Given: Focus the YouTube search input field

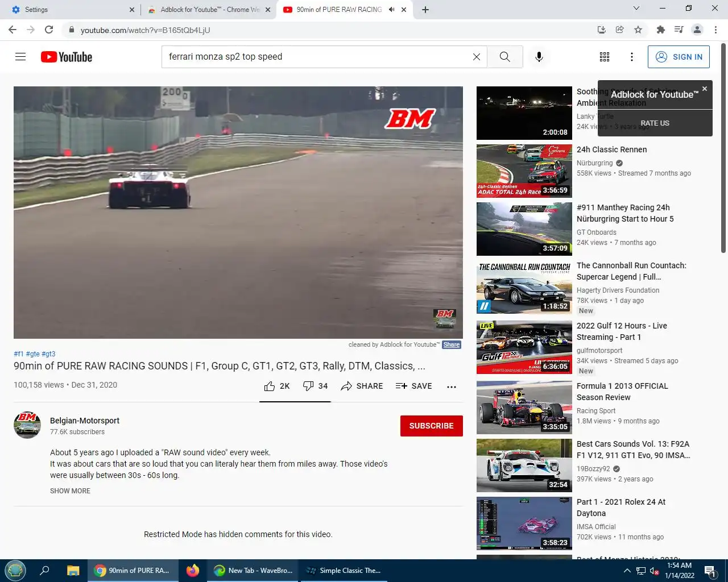Looking at the screenshot, I should [x=318, y=57].
